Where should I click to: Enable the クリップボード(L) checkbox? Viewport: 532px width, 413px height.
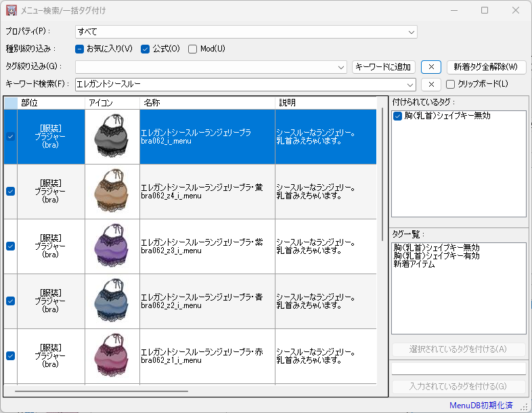coord(451,85)
